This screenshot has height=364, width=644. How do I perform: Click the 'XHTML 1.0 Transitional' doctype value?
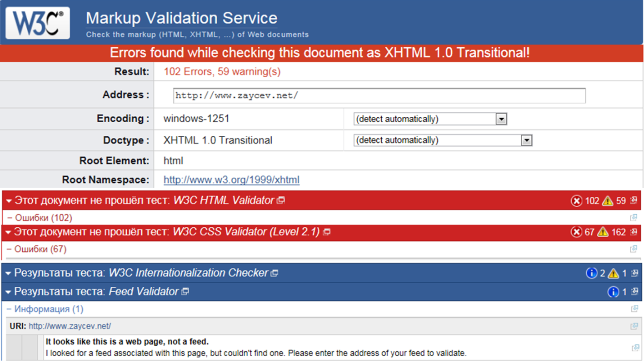pyautogui.click(x=218, y=140)
